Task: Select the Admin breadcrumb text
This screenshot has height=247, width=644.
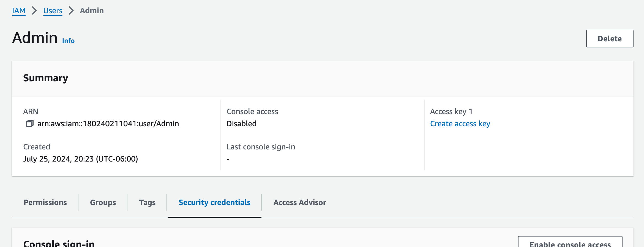Action: click(x=92, y=11)
